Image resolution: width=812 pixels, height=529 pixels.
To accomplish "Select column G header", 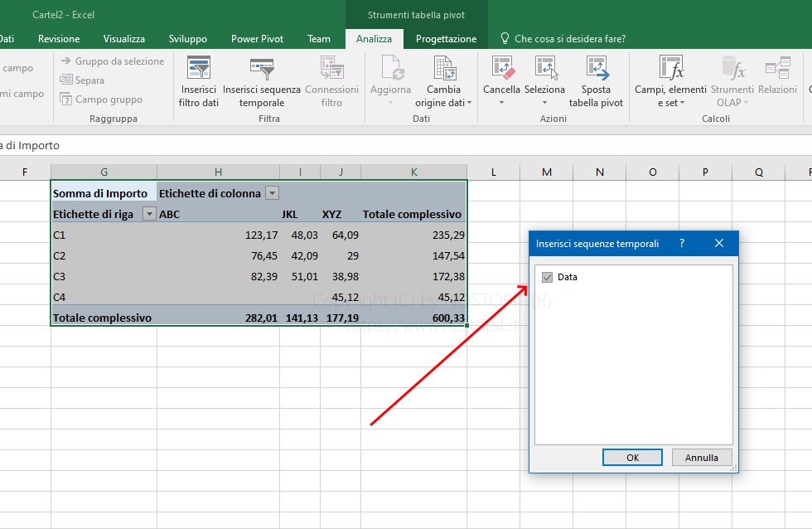I will coord(104,172).
